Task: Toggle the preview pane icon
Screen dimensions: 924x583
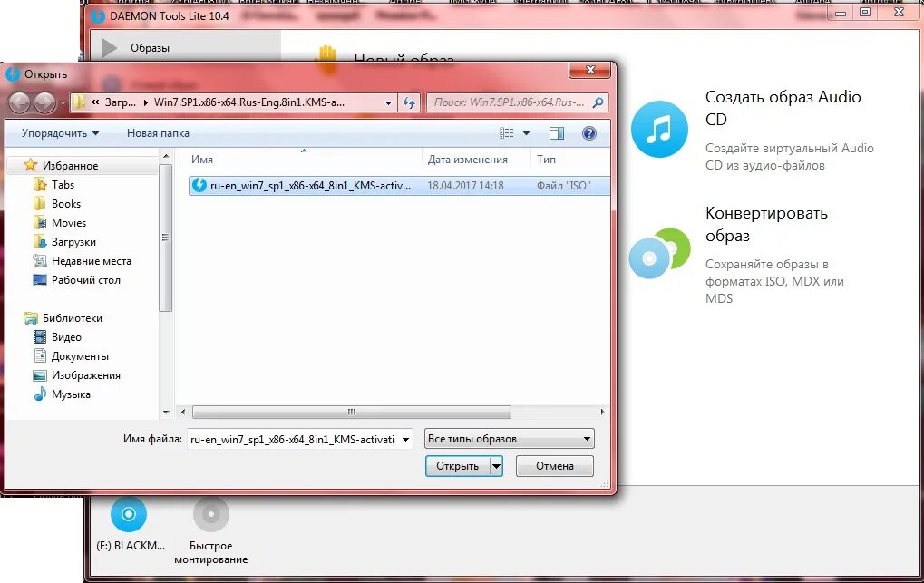Action: coord(556,133)
